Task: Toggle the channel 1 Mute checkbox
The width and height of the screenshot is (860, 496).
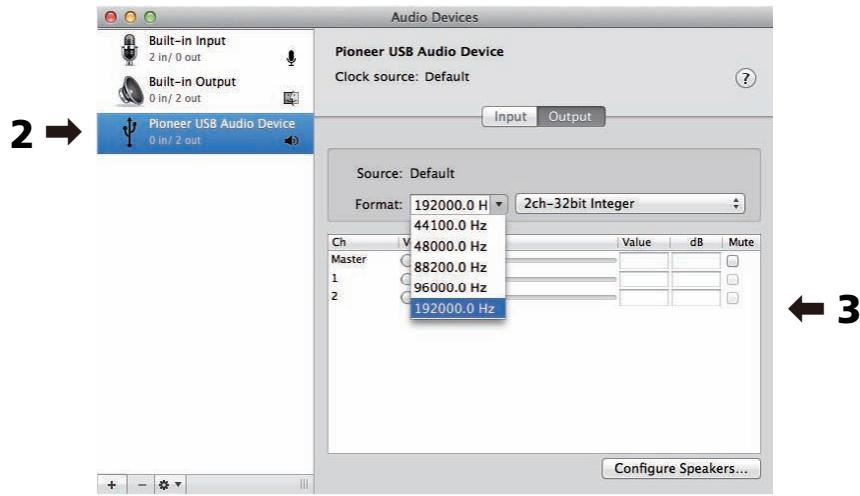Action: tap(732, 280)
